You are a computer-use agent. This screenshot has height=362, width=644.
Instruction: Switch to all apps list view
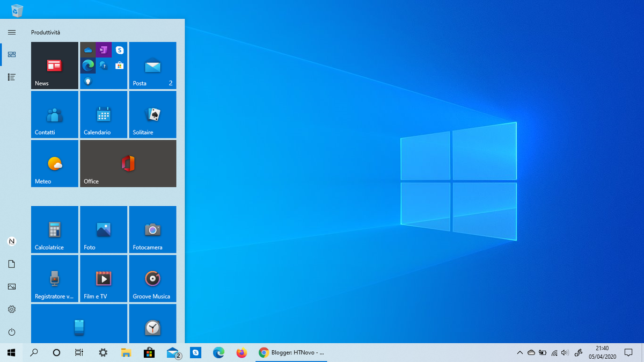coord(12,77)
